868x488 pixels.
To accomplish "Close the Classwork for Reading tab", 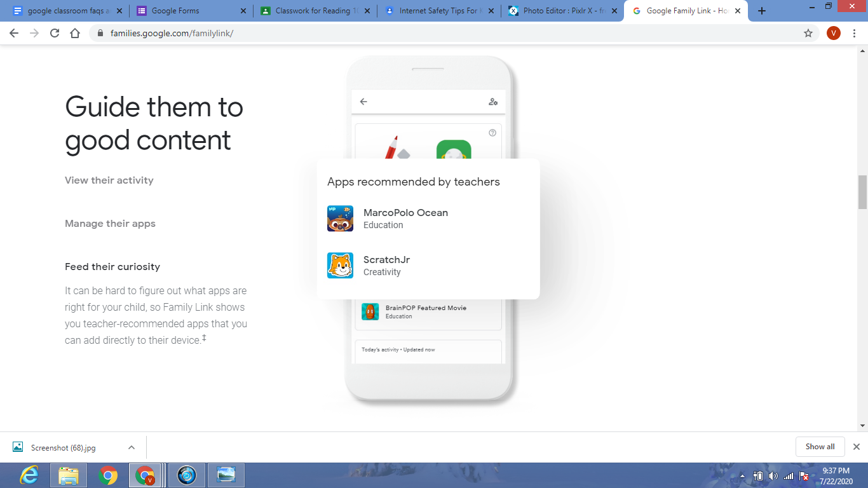I will pyautogui.click(x=367, y=11).
